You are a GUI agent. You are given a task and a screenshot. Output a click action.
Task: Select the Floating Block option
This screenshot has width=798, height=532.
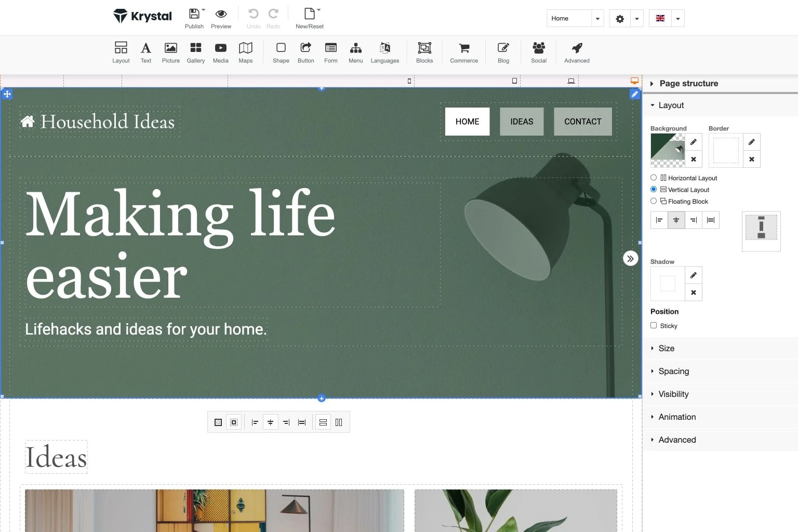653,201
